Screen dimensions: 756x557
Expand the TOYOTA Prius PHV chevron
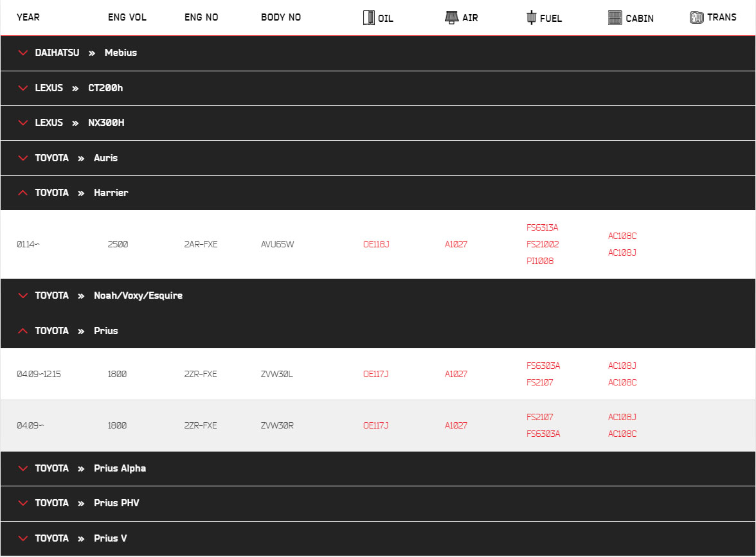(x=22, y=503)
